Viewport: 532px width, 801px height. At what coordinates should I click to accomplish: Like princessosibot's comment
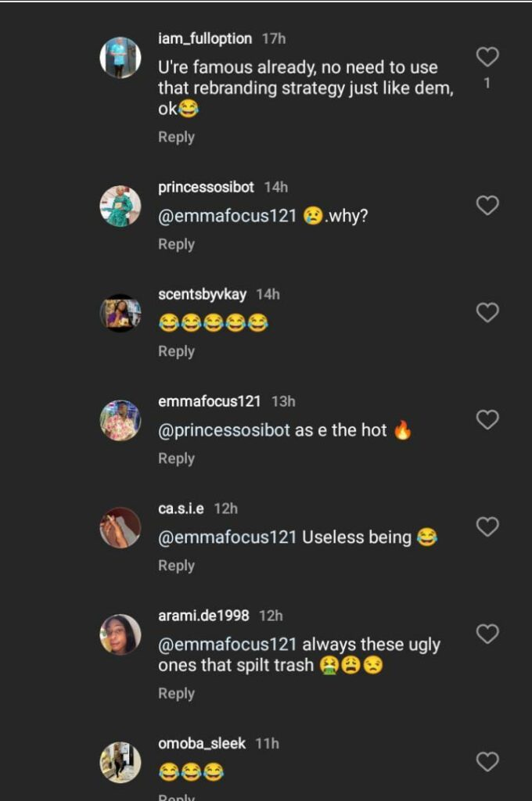coord(487,206)
